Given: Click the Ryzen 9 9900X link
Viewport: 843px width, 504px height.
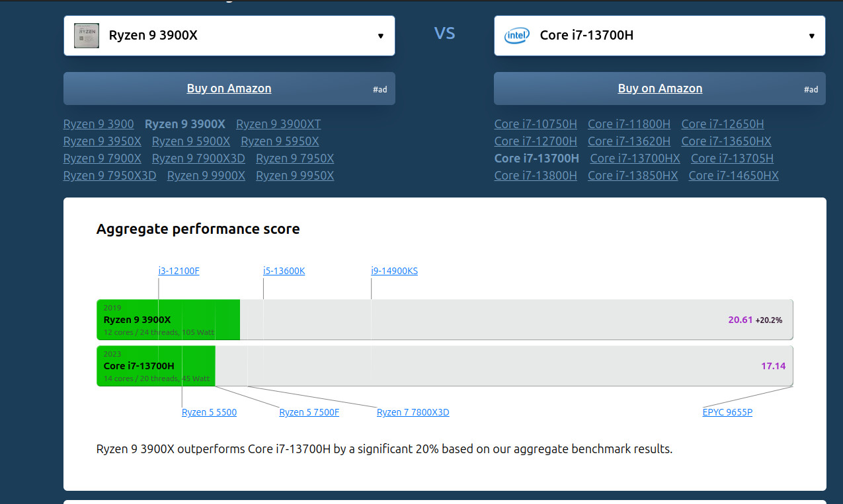Looking at the screenshot, I should point(206,176).
